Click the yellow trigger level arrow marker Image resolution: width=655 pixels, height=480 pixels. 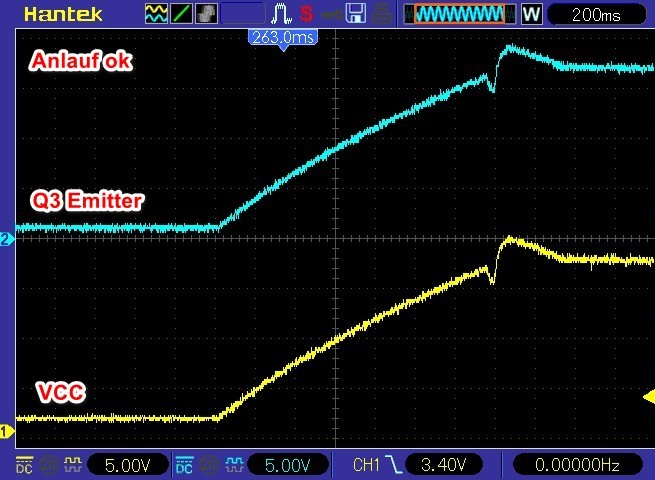[647, 398]
